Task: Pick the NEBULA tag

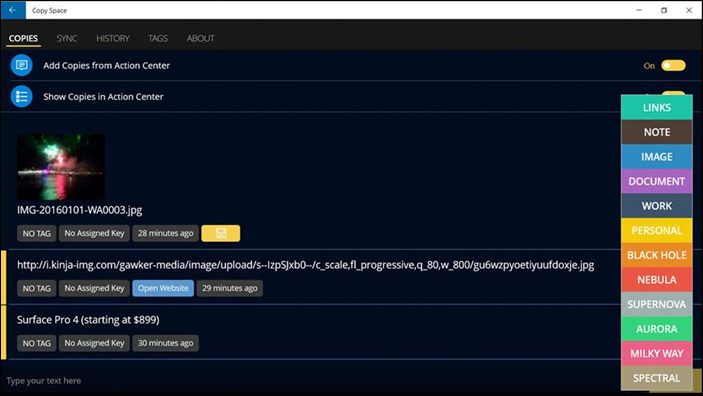Action: click(x=657, y=280)
